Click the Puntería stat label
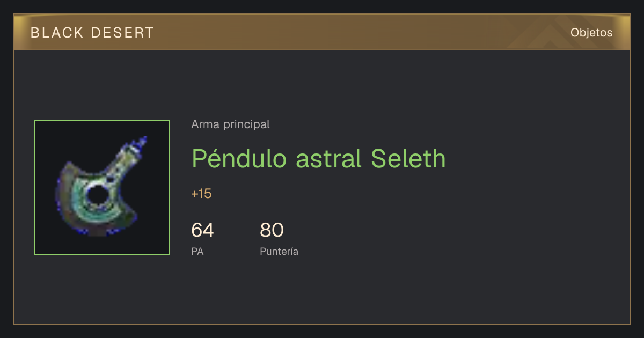The height and width of the screenshot is (338, 644). [x=279, y=251]
